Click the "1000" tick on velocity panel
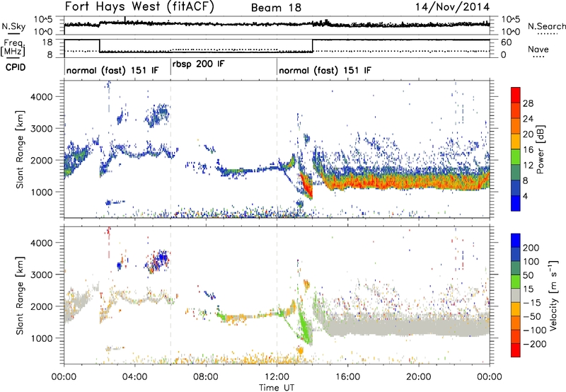This screenshot has width=566, height=392. (x=41, y=338)
